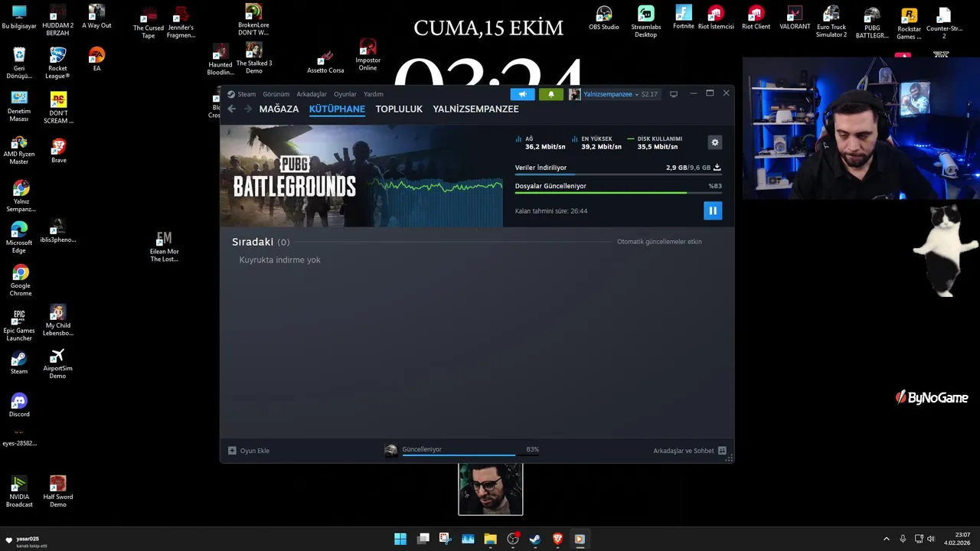Screen dimensions: 980x551
Task: Click Oyun Ekle button
Action: [250, 451]
